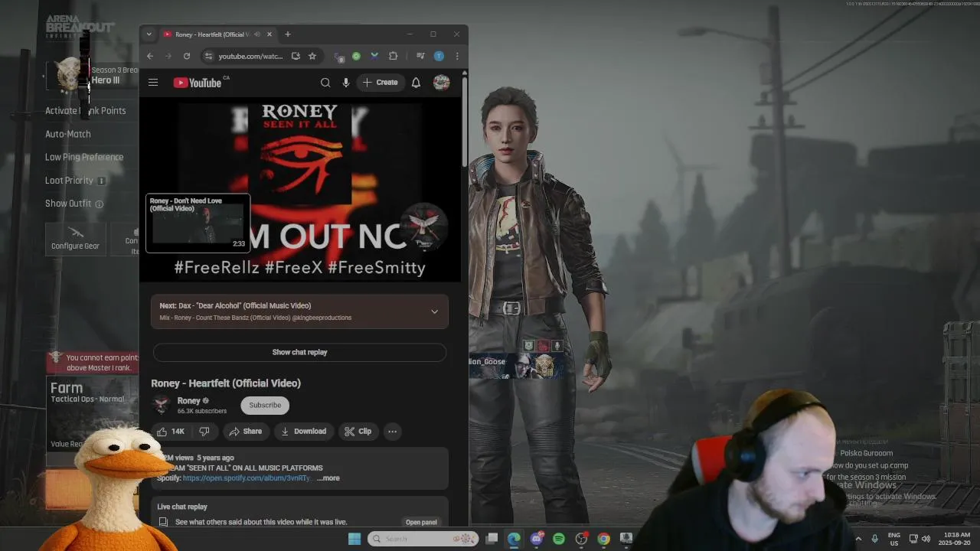The height and width of the screenshot is (551, 980).
Task: Go to the YouTube home logo
Action: click(198, 83)
